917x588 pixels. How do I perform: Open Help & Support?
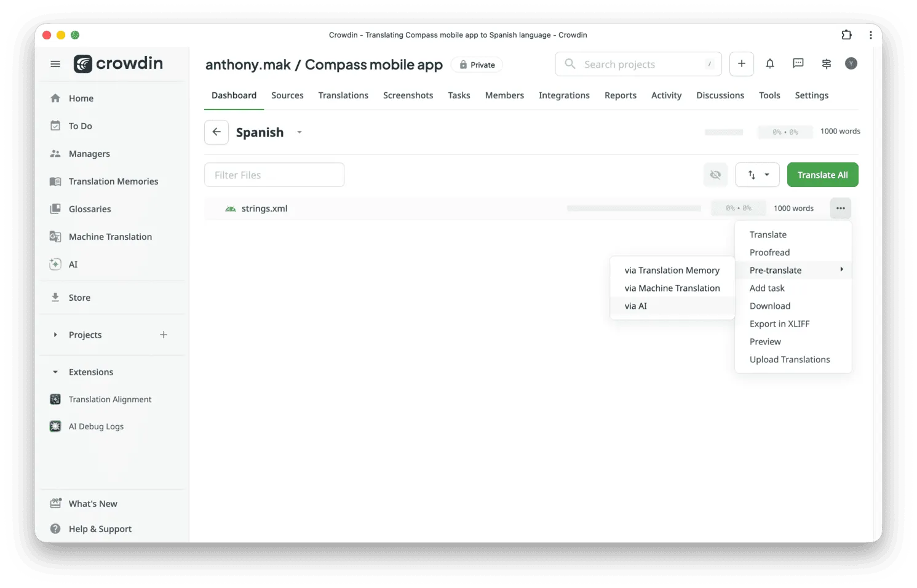[100, 528]
